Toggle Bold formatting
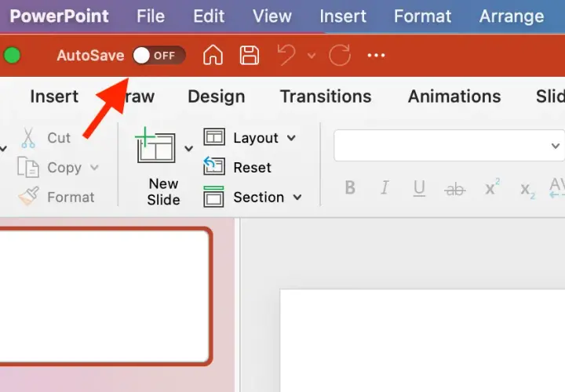 (350, 187)
